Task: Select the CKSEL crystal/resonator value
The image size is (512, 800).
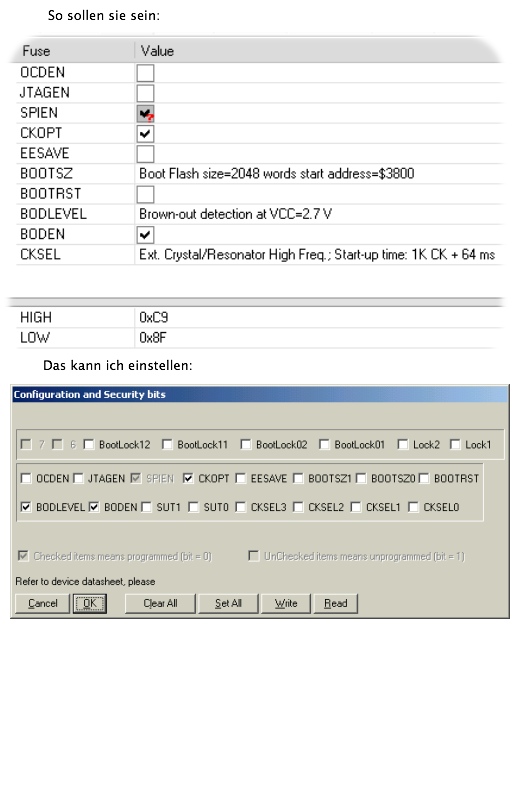Action: pos(317,255)
